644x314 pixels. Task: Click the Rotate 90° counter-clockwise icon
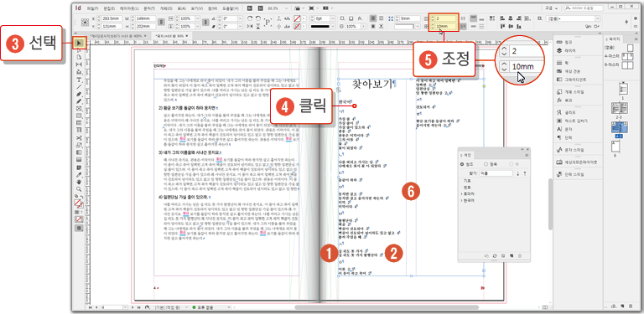[258, 18]
